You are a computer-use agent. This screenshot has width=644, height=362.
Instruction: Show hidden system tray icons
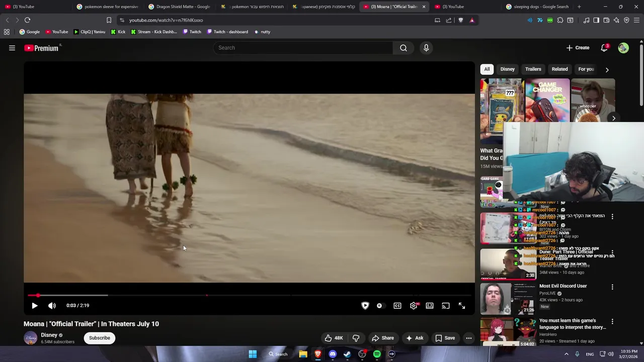tap(566, 354)
